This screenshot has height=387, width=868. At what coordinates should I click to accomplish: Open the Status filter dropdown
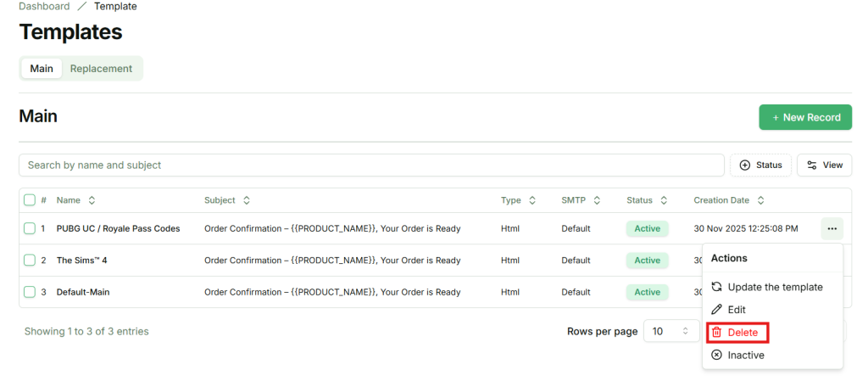point(760,165)
